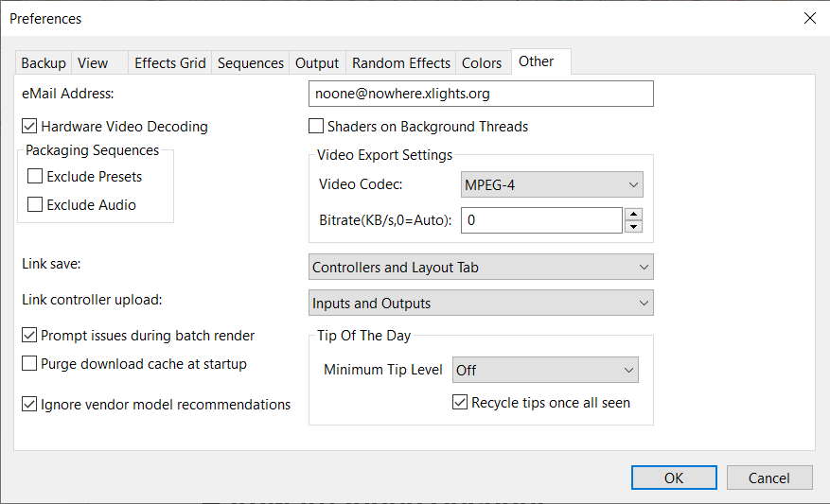Expand the Link save dropdown
This screenshot has height=504, width=830.
pyautogui.click(x=481, y=267)
